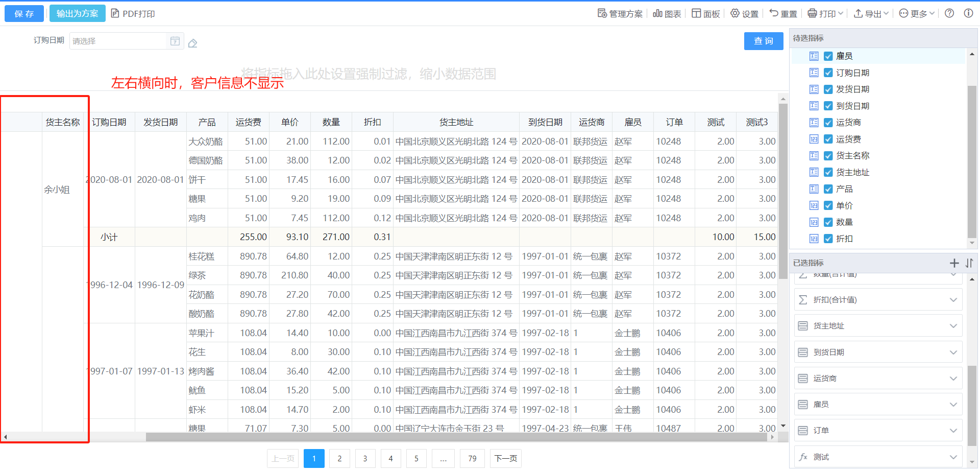
Task: Open the 导出 export dropdown
Action: pyautogui.click(x=871, y=14)
